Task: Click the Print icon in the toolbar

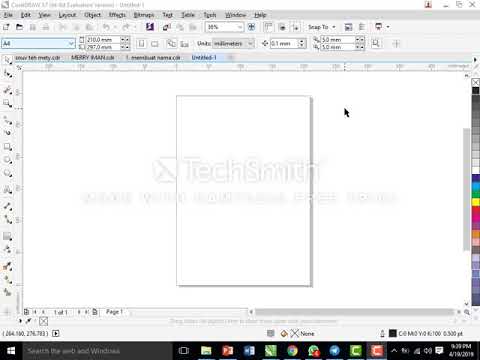Action: (46, 27)
